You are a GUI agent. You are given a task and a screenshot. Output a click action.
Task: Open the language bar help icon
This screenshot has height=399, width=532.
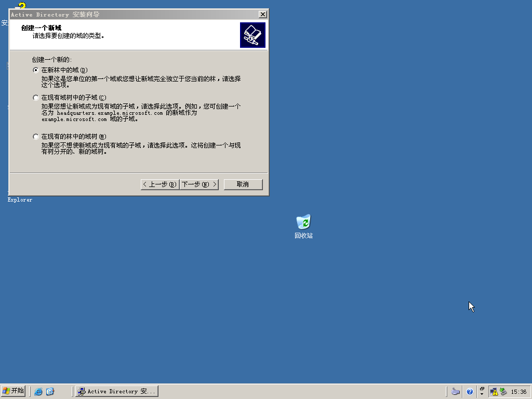(470, 392)
